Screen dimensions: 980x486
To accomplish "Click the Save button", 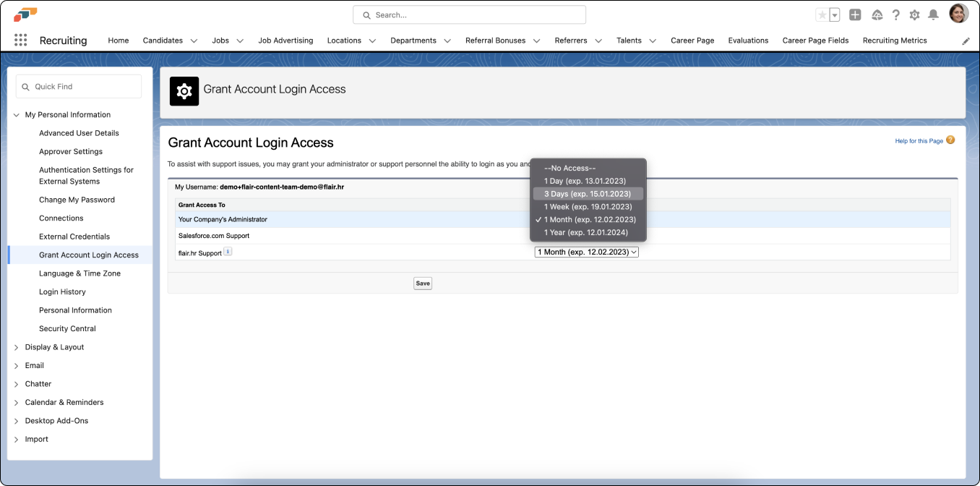I will point(423,283).
